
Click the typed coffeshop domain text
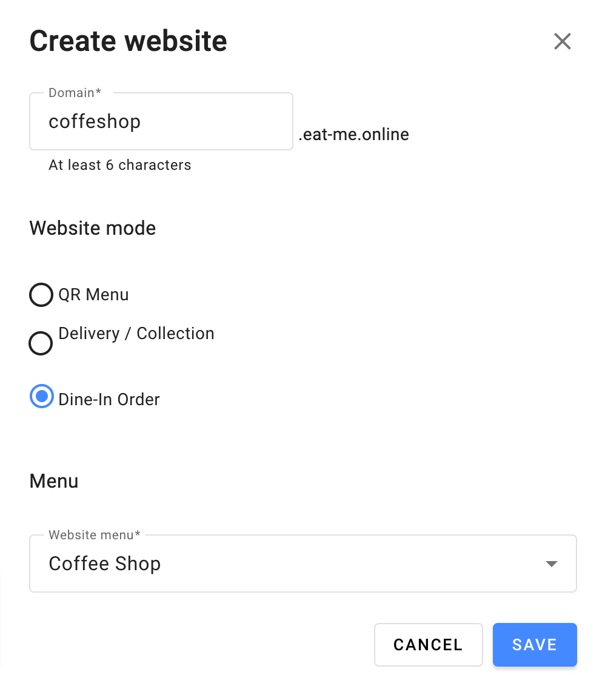pos(95,121)
